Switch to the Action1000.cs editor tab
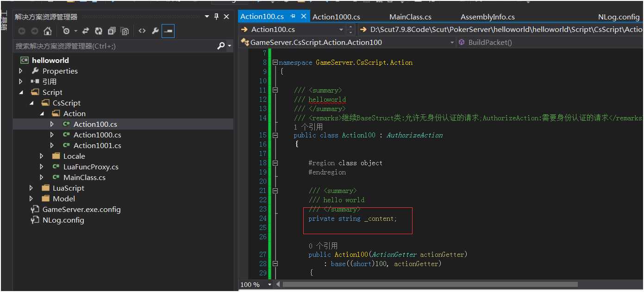 [336, 17]
